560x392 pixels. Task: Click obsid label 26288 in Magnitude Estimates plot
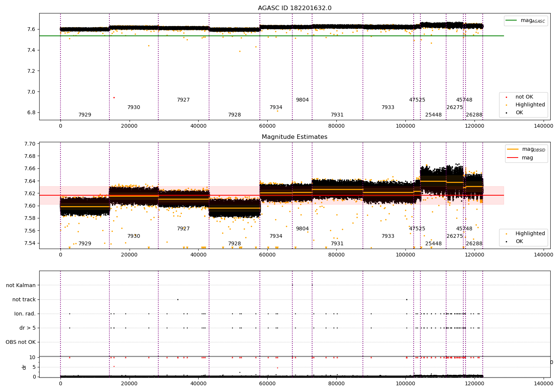point(474,244)
